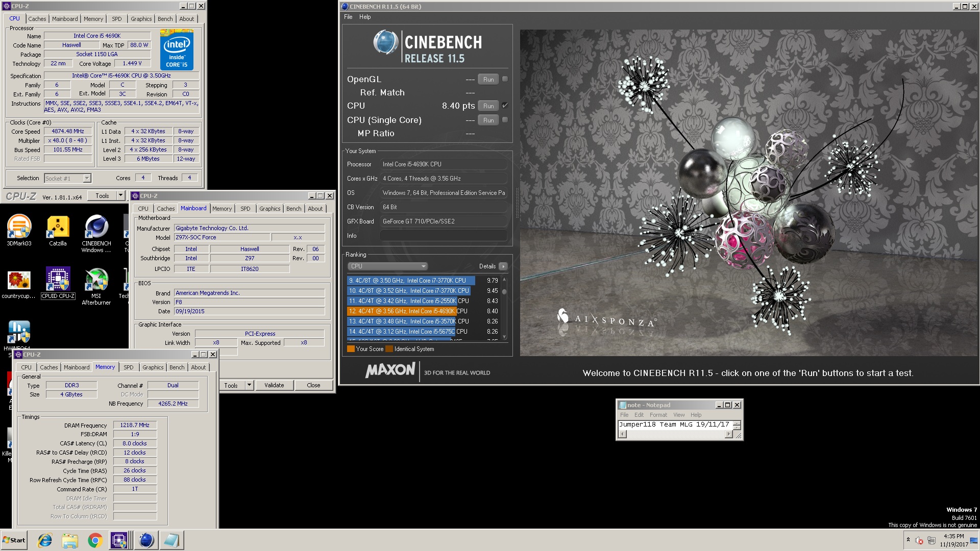Expand the Tools dropdown arrow in Mainboard window
The height and width of the screenshot is (551, 980).
click(249, 385)
